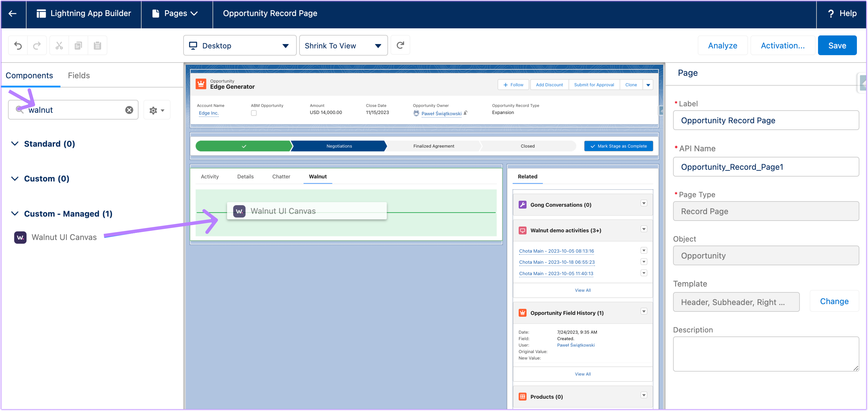Open Walnut demo activities dropdown arrow

(644, 229)
